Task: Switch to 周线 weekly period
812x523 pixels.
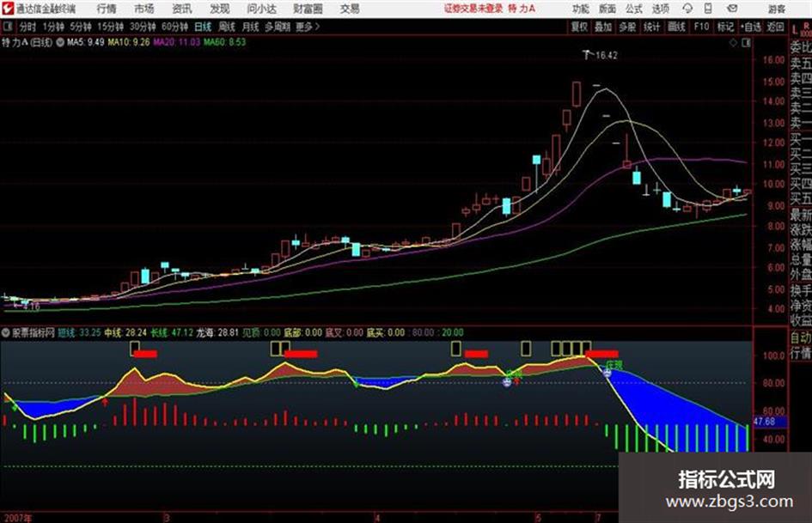Action: coord(227,27)
